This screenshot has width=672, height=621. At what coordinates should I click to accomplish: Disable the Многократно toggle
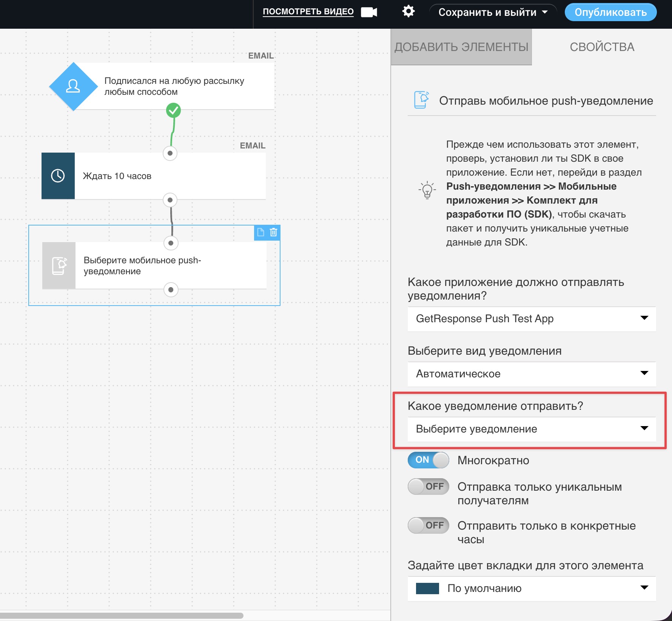tap(428, 460)
